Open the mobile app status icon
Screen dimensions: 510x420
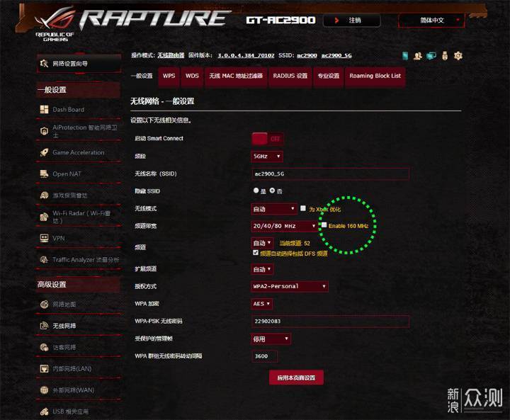point(405,56)
